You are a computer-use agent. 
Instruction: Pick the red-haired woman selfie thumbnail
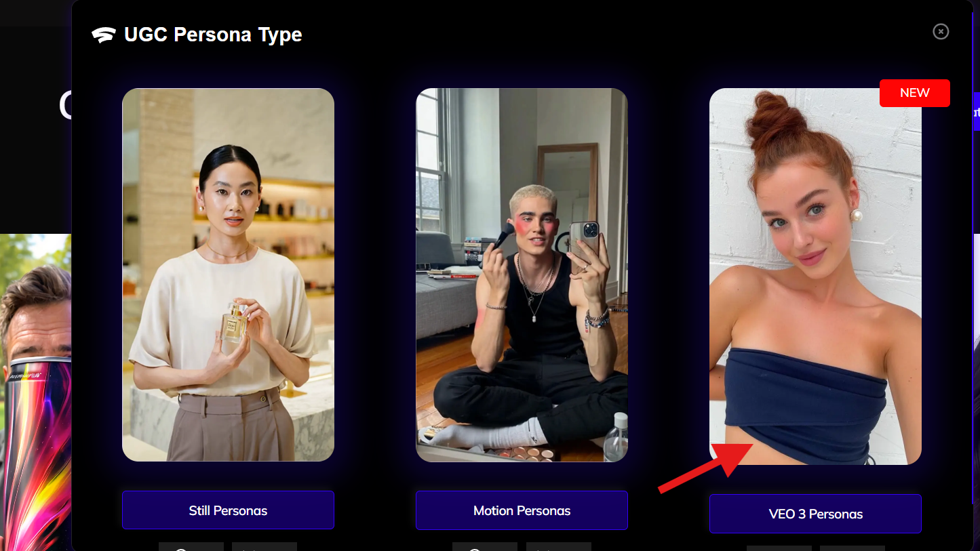click(x=815, y=277)
